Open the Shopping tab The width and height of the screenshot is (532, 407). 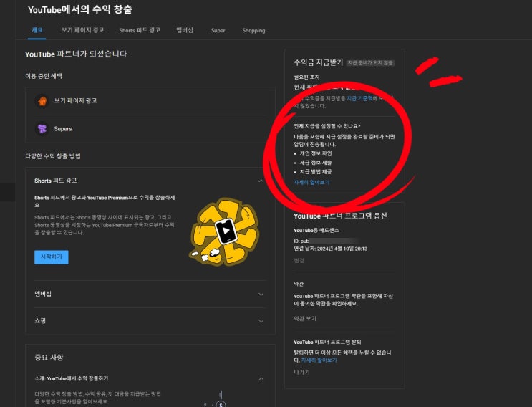click(253, 31)
